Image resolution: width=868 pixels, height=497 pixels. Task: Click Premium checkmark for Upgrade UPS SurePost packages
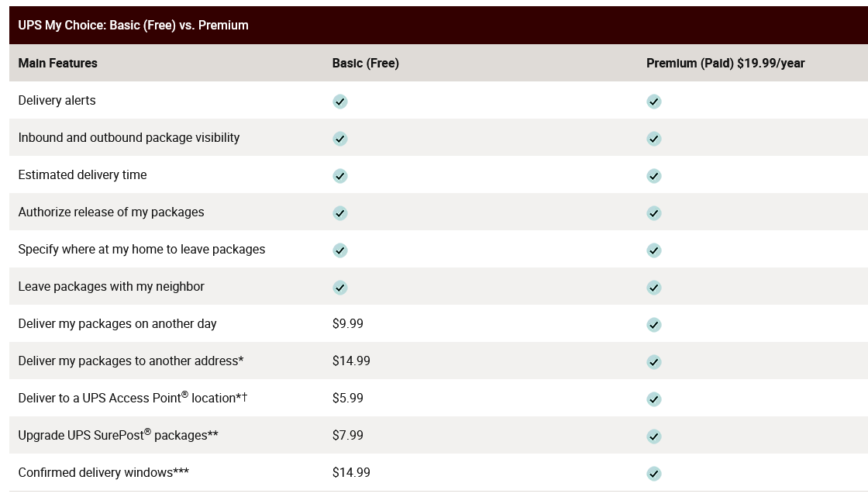click(x=654, y=436)
